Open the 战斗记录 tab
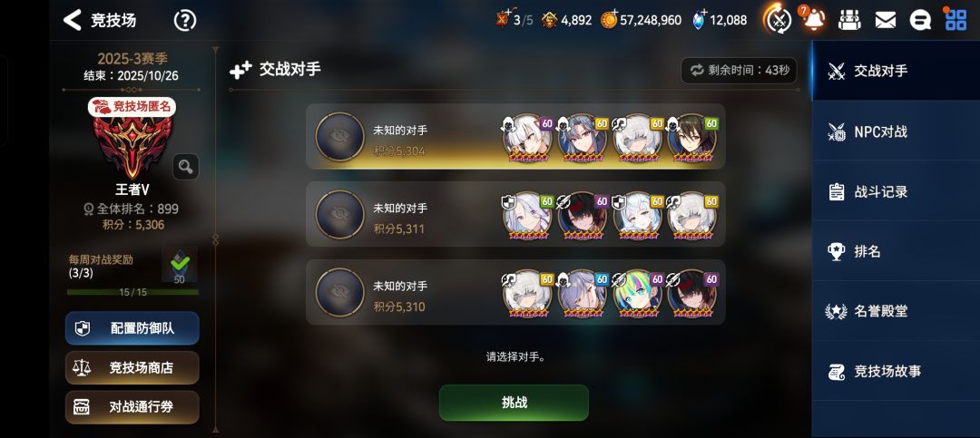 coord(896,191)
